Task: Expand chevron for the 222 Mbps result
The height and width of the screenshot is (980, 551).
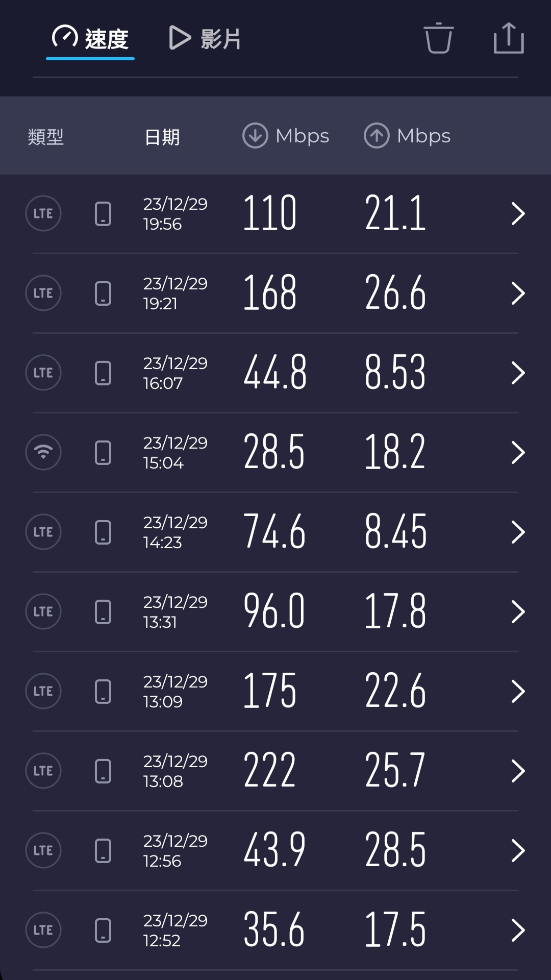Action: coord(518,771)
